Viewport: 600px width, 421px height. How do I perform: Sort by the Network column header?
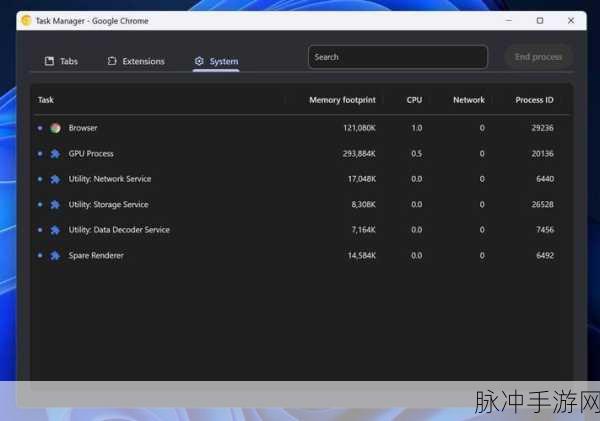[469, 100]
